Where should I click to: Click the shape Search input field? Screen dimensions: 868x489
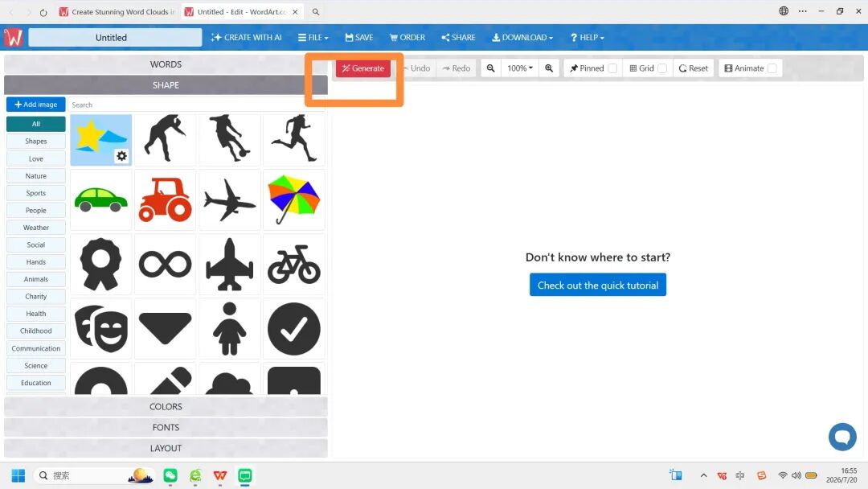[197, 105]
